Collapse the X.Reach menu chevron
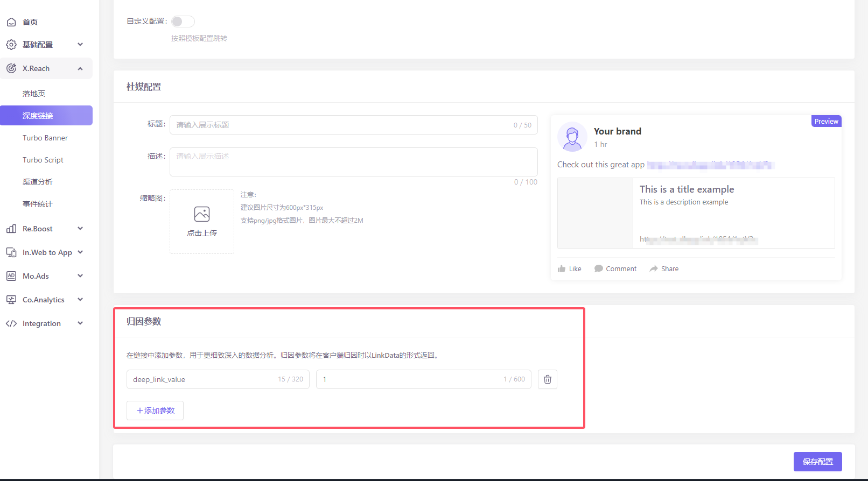868x481 pixels. click(x=80, y=68)
